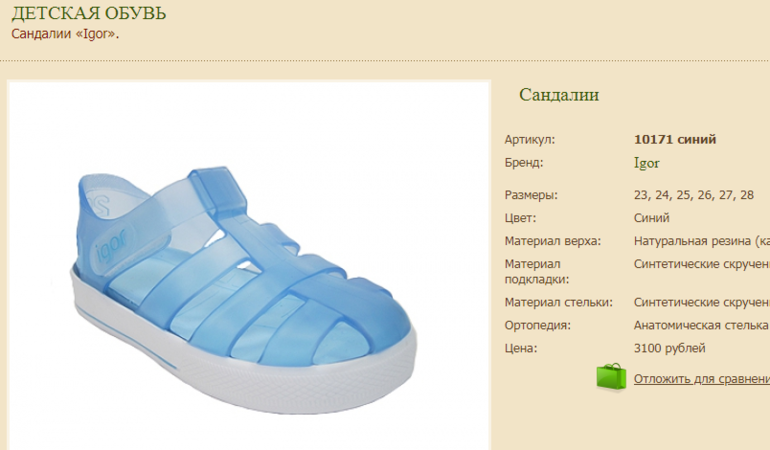Click the green shopping bag icon

pos(611,377)
